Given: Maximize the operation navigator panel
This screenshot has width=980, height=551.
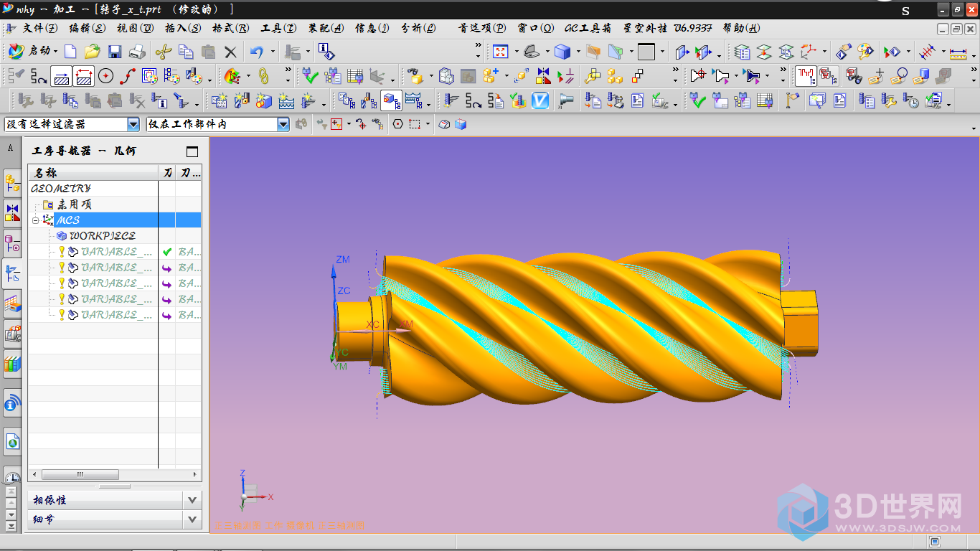Looking at the screenshot, I should pos(192,151).
